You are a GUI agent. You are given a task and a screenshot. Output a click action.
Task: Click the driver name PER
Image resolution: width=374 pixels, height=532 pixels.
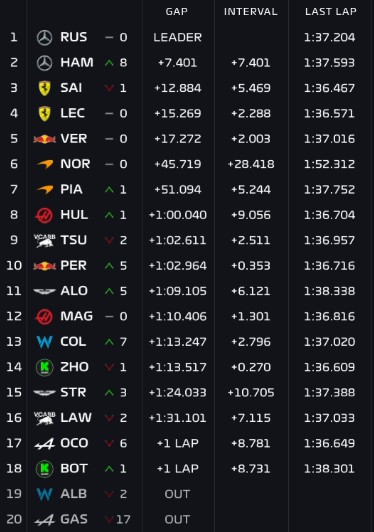click(73, 266)
